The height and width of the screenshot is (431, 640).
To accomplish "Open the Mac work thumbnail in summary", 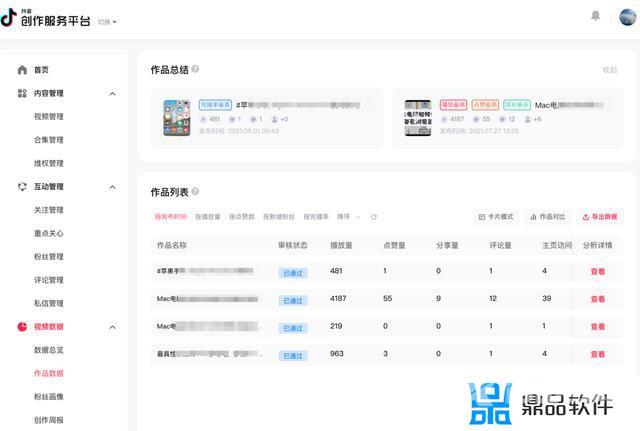I will click(x=418, y=118).
